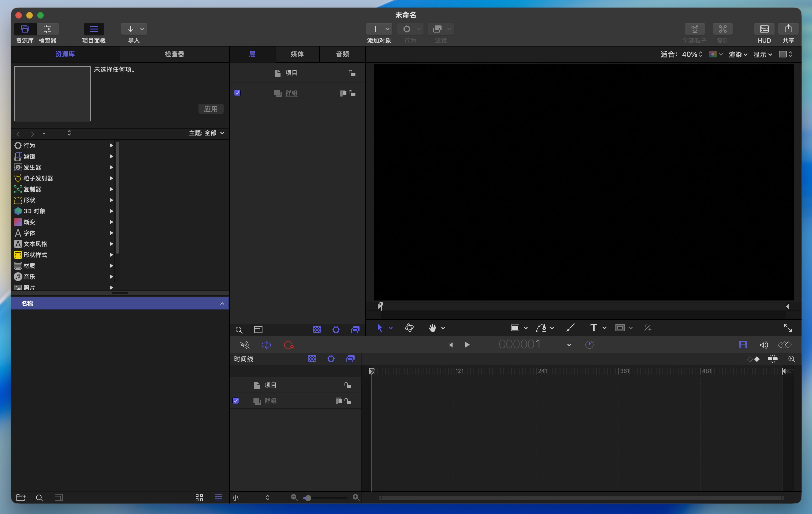Click the Record animation button
The height and width of the screenshot is (514, 812).
(x=289, y=345)
